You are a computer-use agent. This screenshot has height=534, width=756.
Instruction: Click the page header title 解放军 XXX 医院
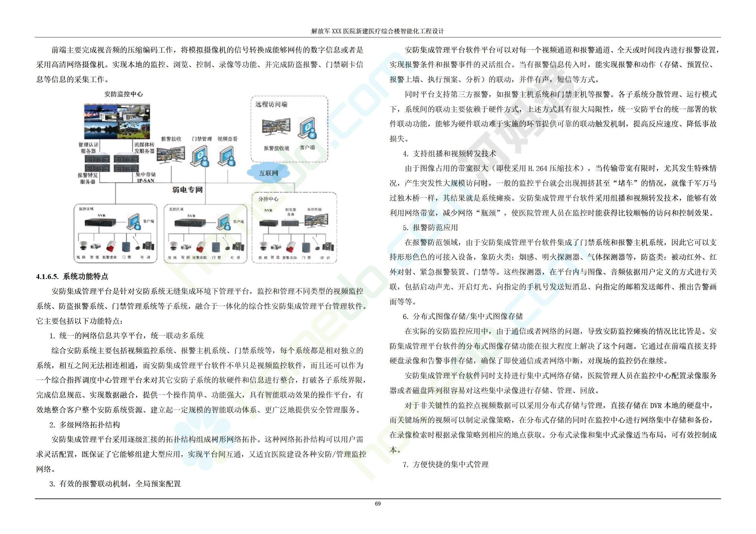pos(378,31)
